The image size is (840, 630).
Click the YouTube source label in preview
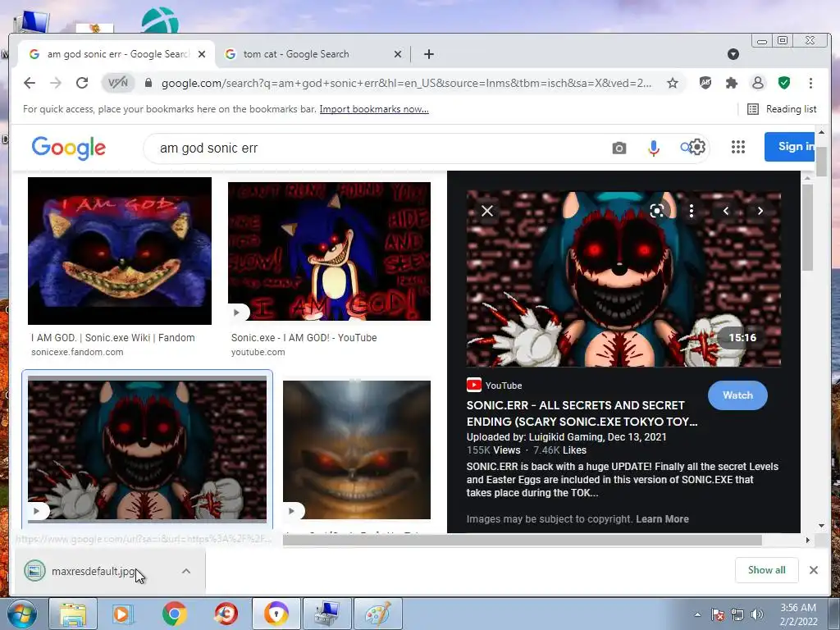point(495,386)
